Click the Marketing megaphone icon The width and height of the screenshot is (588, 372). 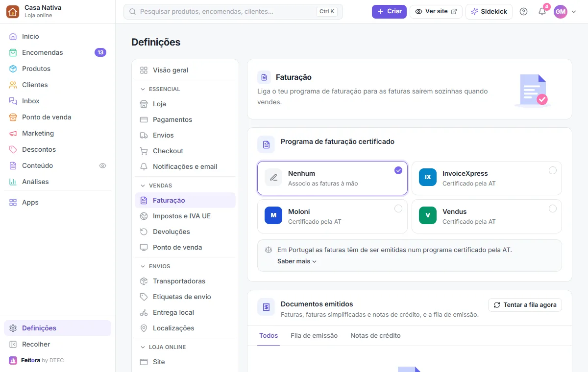click(13, 133)
